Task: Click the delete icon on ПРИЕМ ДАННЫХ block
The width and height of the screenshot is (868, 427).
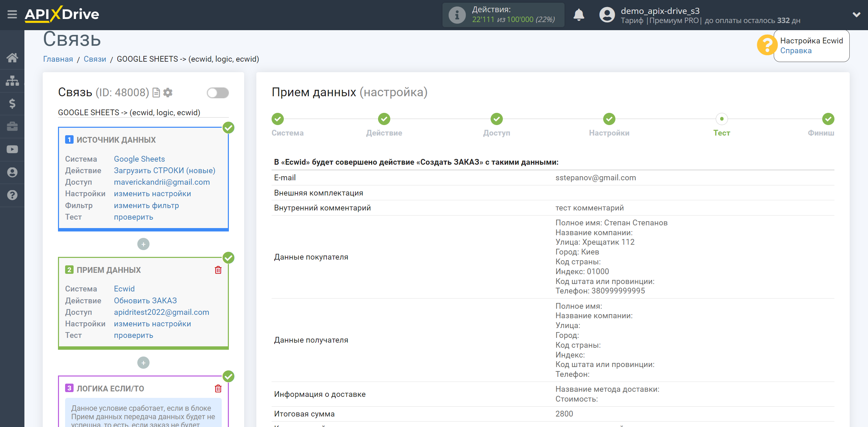Action: coord(218,270)
